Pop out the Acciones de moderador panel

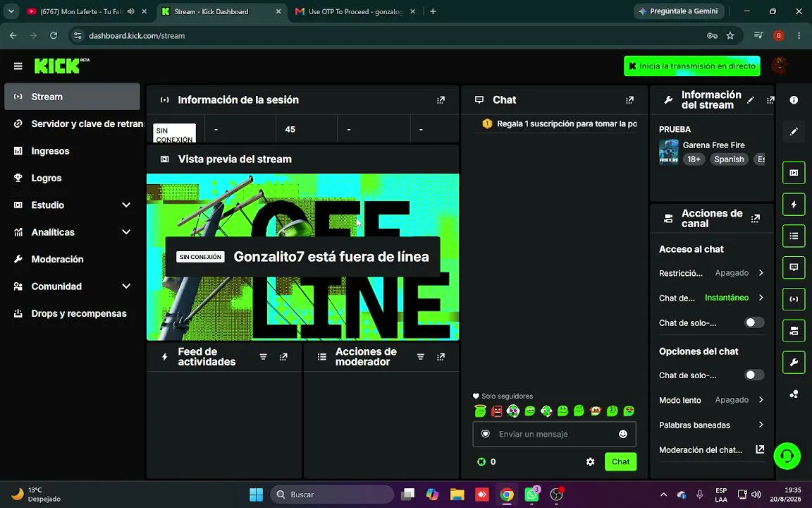(x=441, y=356)
